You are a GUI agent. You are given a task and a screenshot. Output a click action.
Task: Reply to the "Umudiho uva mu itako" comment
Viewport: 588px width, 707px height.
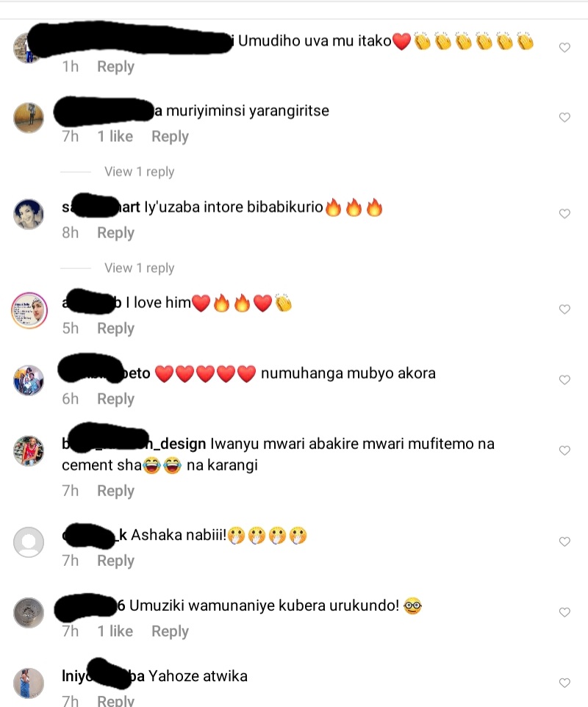click(x=116, y=67)
